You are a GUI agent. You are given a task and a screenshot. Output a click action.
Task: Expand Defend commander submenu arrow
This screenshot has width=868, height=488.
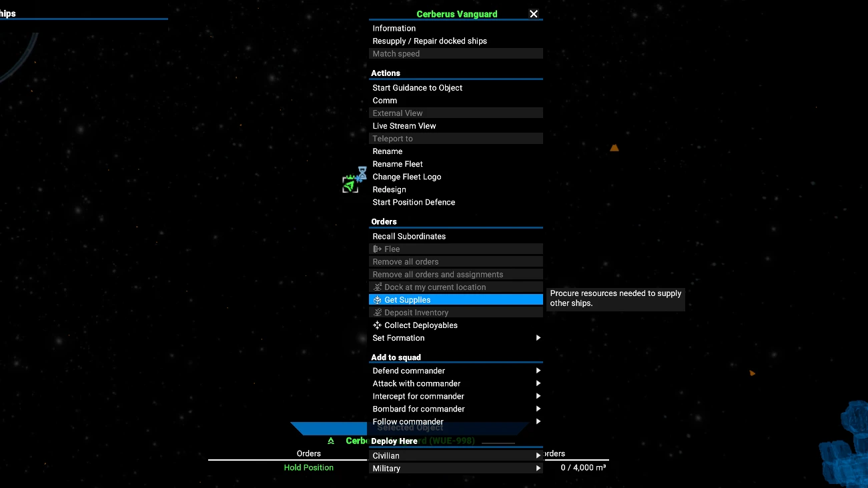tap(538, 371)
